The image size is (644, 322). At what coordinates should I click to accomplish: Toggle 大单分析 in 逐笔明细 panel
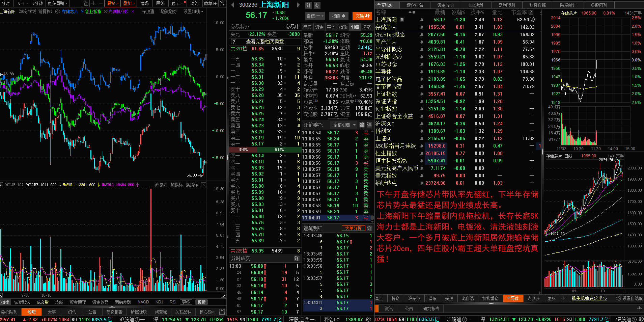click(353, 228)
